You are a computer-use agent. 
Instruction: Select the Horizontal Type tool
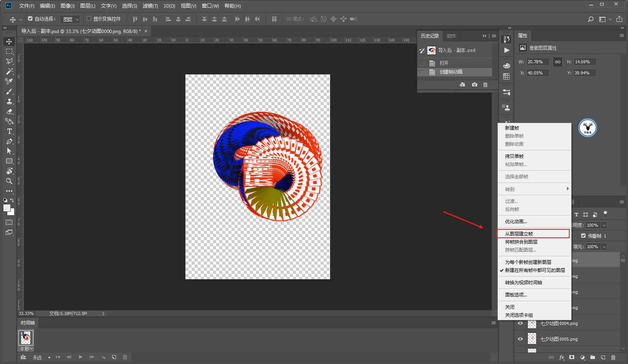click(9, 131)
